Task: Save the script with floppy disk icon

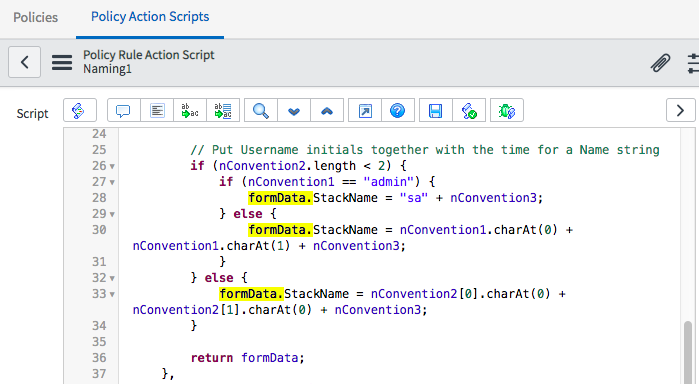Action: tap(436, 111)
